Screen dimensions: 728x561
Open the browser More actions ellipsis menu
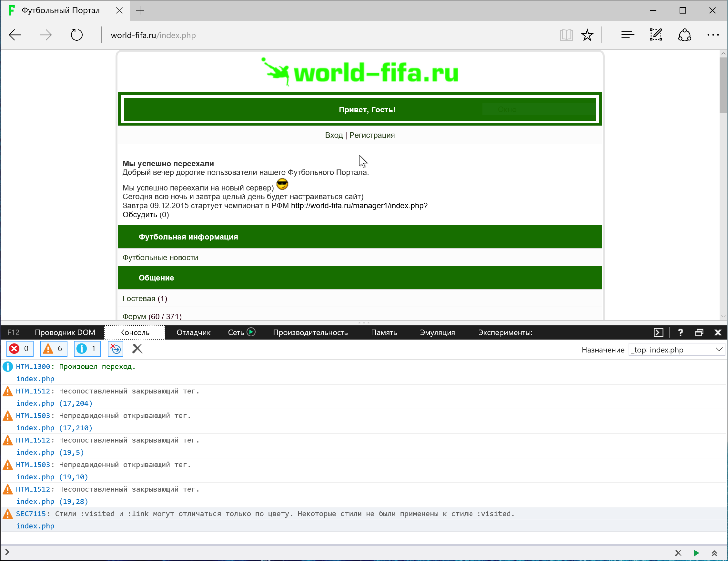(x=713, y=35)
